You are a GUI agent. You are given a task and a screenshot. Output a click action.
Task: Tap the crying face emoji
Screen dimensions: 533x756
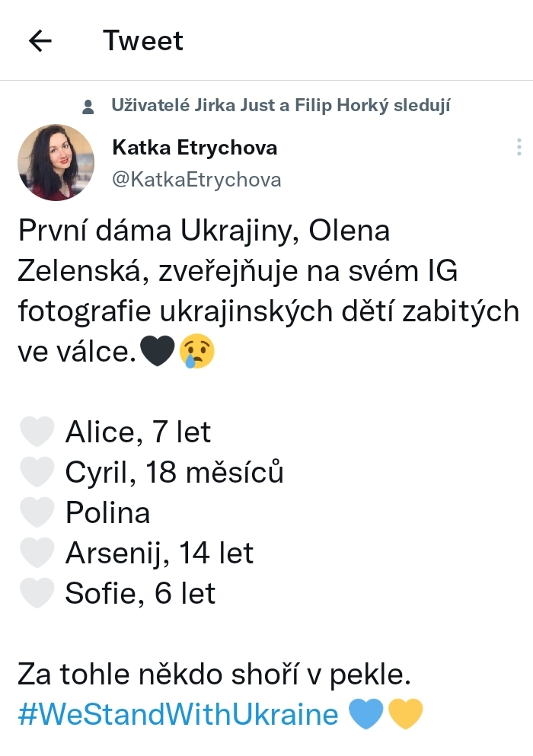[196, 351]
